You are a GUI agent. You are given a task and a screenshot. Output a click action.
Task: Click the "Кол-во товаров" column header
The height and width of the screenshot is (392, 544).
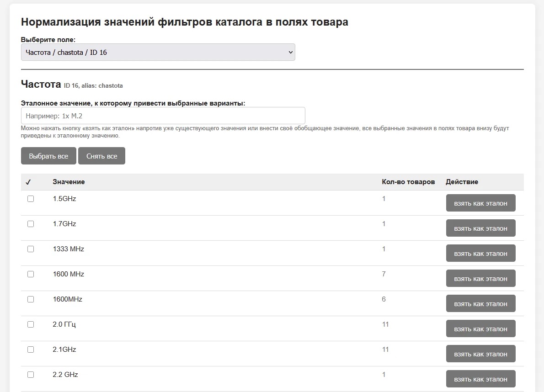(408, 182)
